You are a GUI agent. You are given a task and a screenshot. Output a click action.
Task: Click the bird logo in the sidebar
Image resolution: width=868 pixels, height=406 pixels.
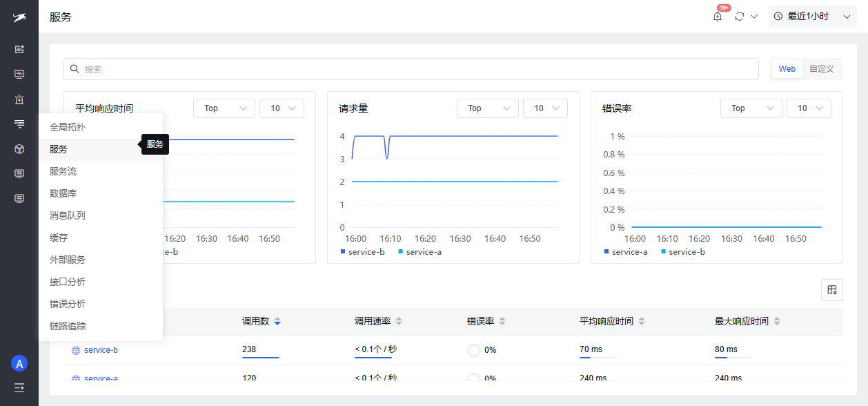pyautogui.click(x=19, y=17)
